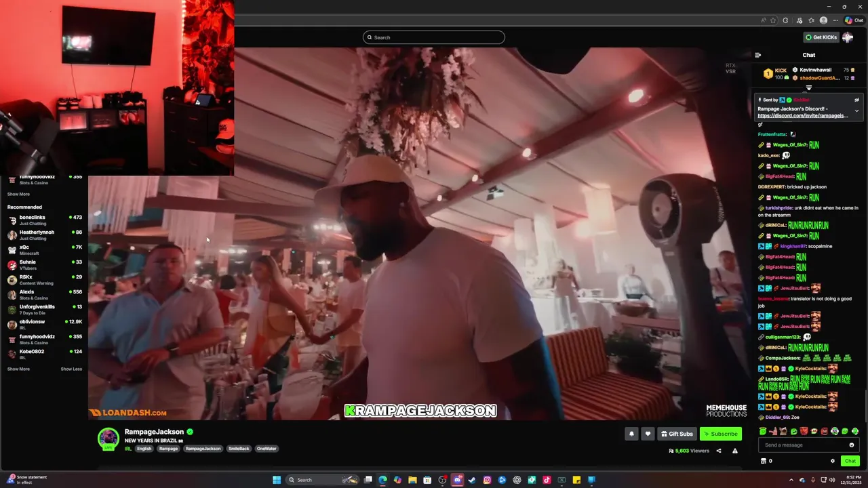The height and width of the screenshot is (488, 868).
Task: Open the Rampage Discord invite link
Action: (802, 116)
